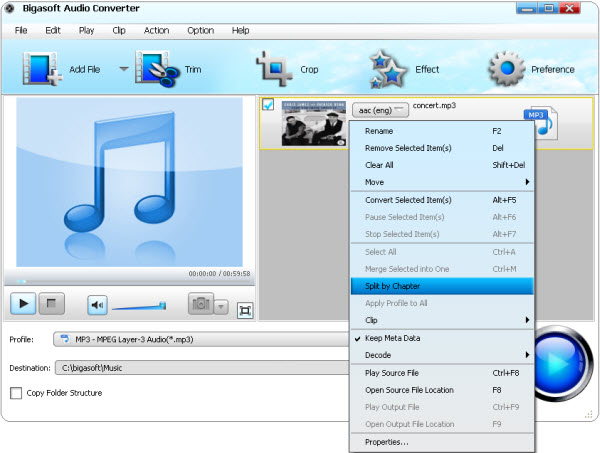Click the Destination path field
Viewport: 600px width, 453px height.
click(x=202, y=368)
